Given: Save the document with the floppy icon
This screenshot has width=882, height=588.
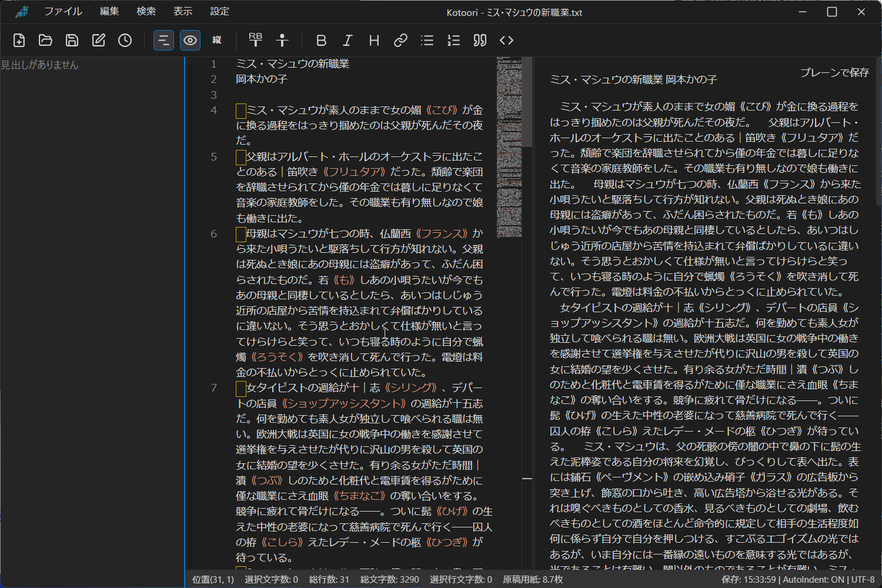Looking at the screenshot, I should coord(72,41).
